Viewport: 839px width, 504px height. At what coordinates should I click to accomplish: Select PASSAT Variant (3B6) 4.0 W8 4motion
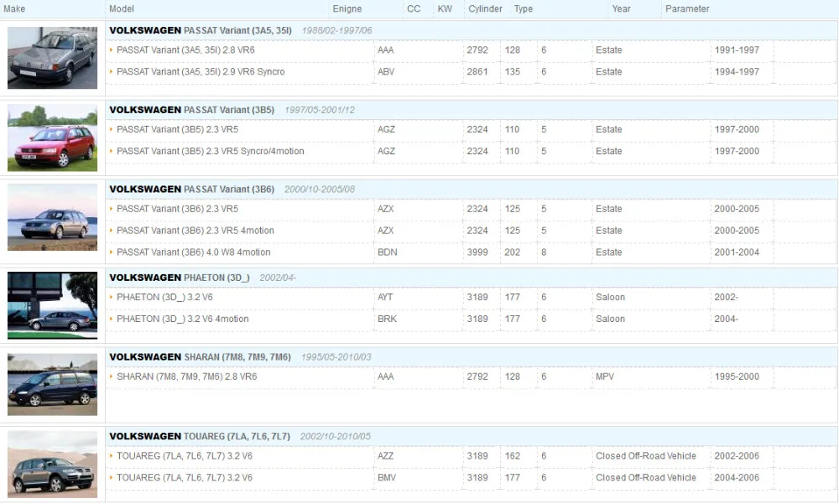[471, 252]
